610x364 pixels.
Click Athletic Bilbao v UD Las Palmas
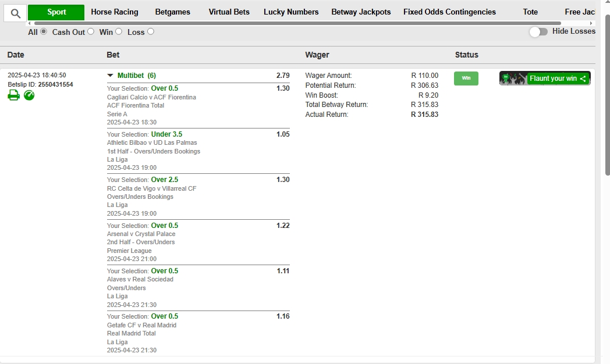(152, 142)
